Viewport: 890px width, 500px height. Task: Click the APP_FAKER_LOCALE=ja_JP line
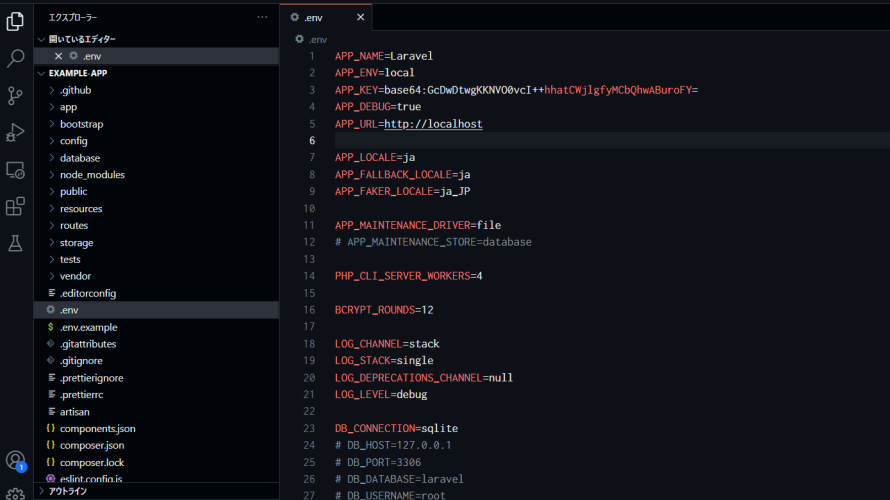[402, 191]
